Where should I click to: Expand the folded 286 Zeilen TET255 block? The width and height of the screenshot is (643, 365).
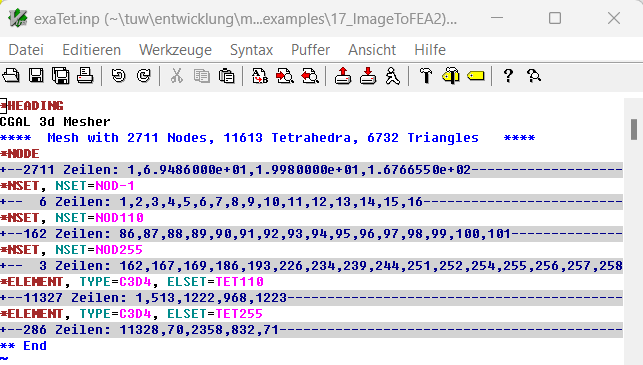[311, 330]
